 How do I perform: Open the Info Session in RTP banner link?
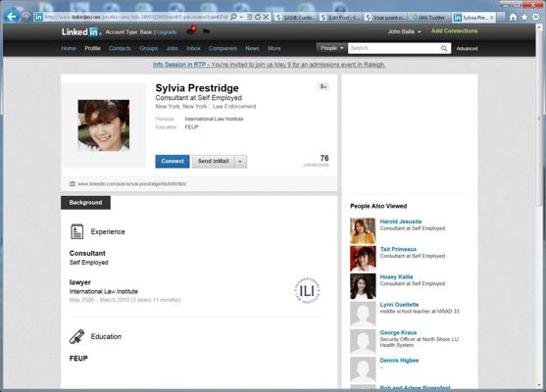[269, 65]
